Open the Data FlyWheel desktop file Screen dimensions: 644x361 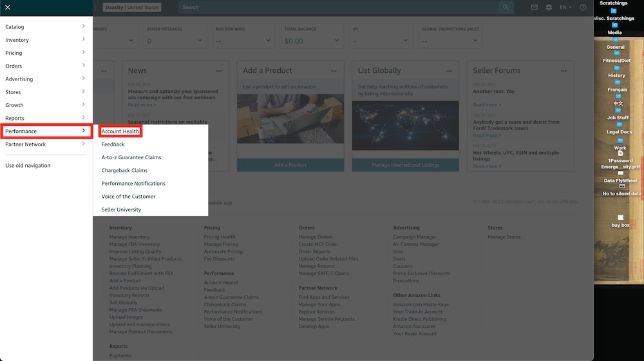[621, 177]
